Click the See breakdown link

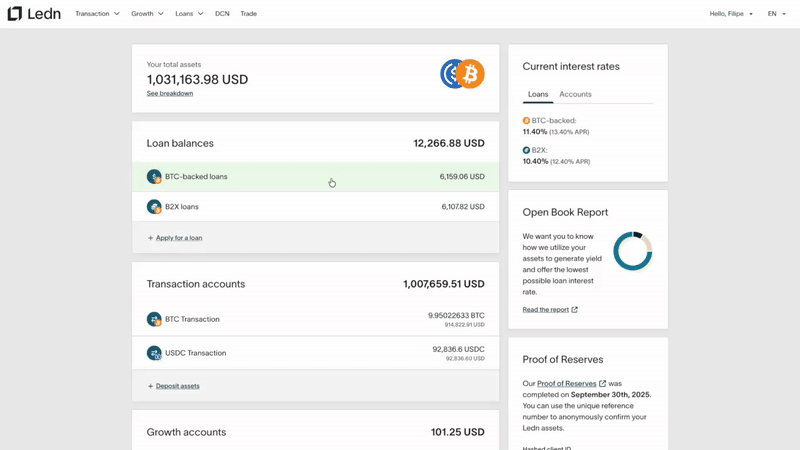click(170, 93)
